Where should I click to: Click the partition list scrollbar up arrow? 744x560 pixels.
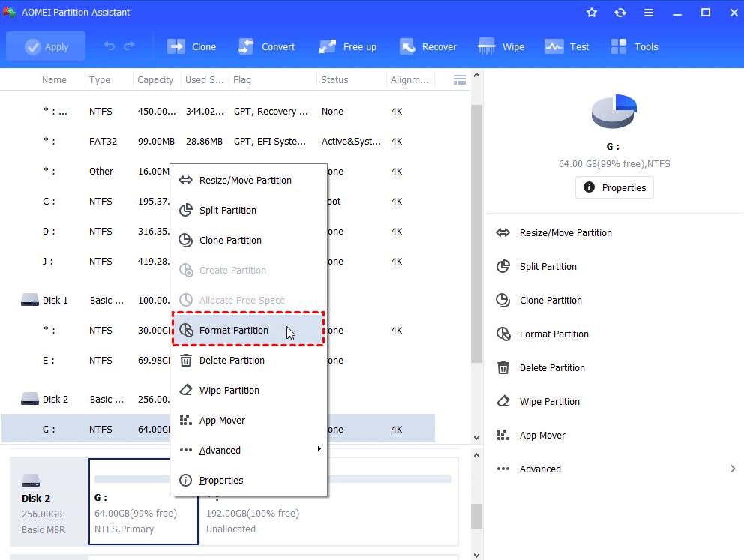[x=476, y=76]
